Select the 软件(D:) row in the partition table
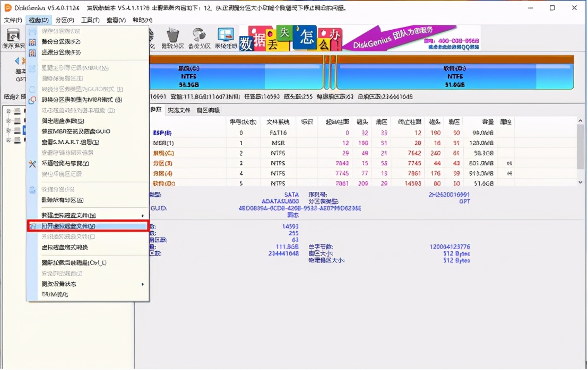The width and height of the screenshot is (588, 370). [332, 183]
